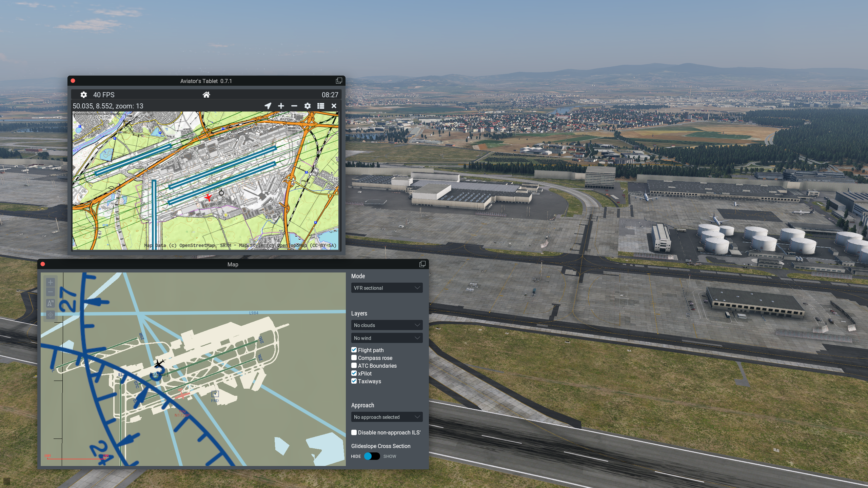Enable the Compass rose layer
The height and width of the screenshot is (488, 868).
[x=354, y=358]
